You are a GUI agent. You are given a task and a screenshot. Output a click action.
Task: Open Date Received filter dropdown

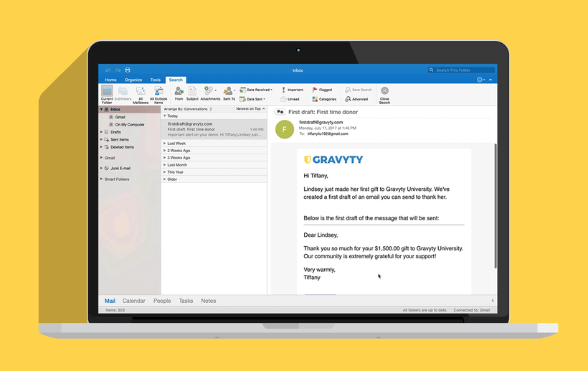pyautogui.click(x=256, y=90)
